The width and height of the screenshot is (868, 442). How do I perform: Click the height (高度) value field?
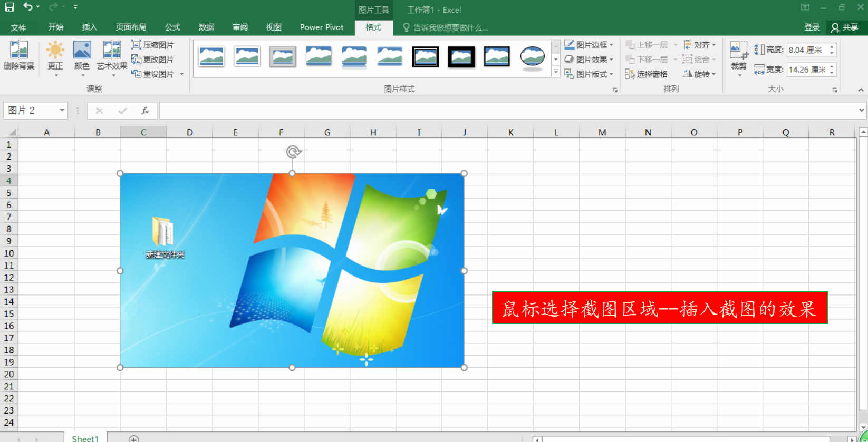[807, 50]
